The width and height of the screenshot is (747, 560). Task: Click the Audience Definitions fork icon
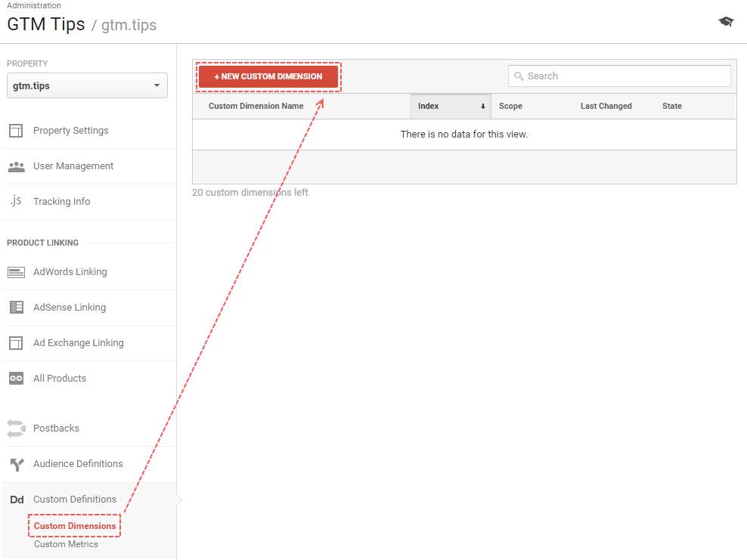coord(17,464)
